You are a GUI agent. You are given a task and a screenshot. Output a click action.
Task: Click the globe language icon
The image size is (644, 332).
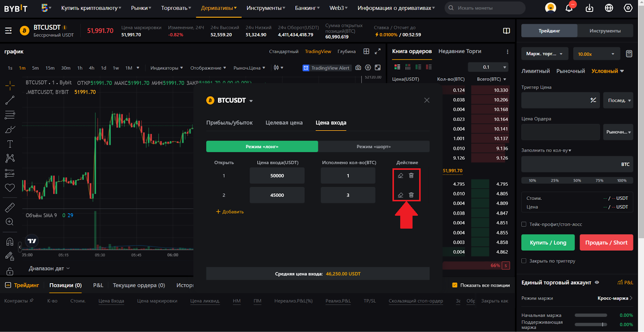tap(609, 8)
